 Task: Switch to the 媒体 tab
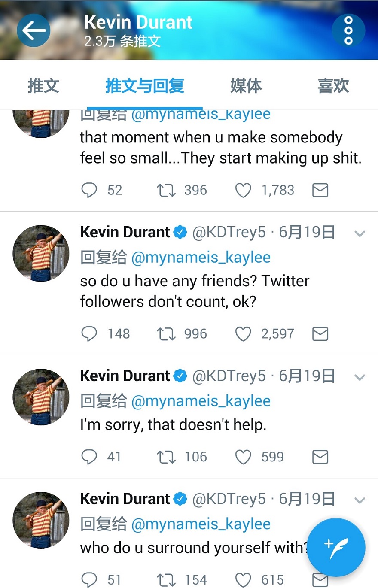246,86
